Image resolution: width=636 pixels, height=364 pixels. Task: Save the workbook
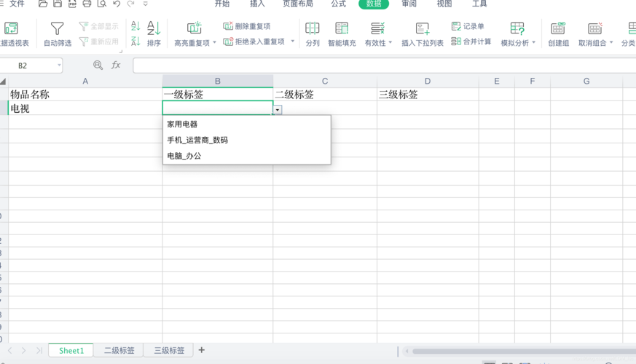pos(58,4)
